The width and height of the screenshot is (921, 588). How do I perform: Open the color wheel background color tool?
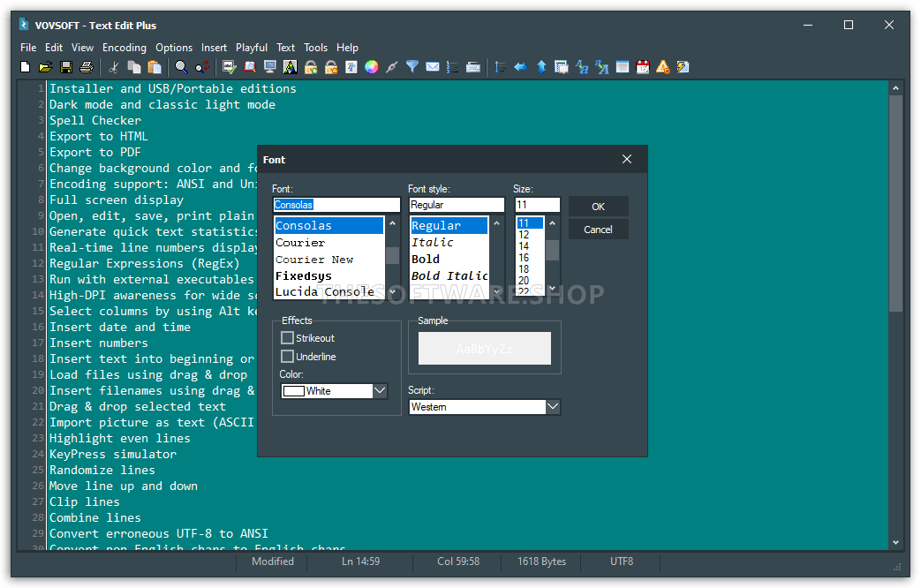pyautogui.click(x=371, y=67)
